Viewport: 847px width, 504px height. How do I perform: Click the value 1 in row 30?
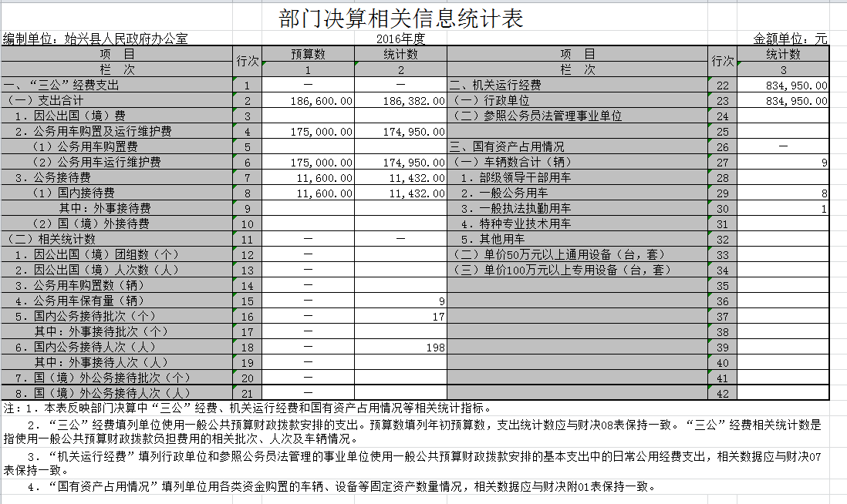783,208
